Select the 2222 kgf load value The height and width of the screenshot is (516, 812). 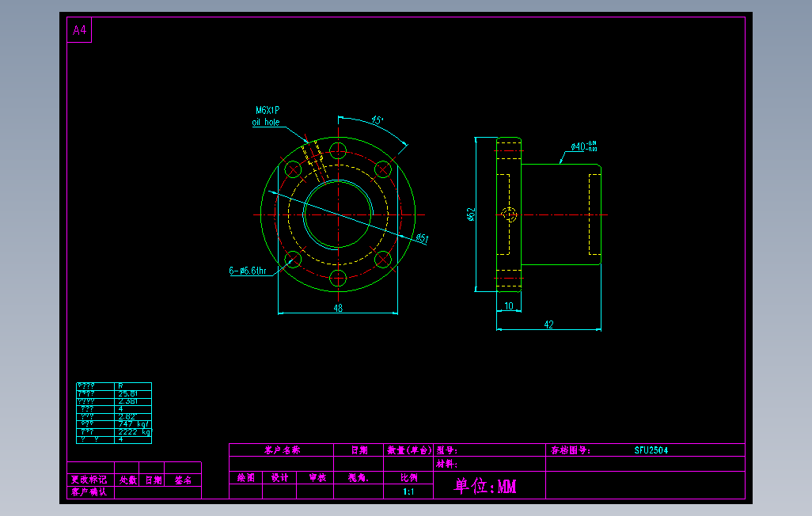coord(134,431)
